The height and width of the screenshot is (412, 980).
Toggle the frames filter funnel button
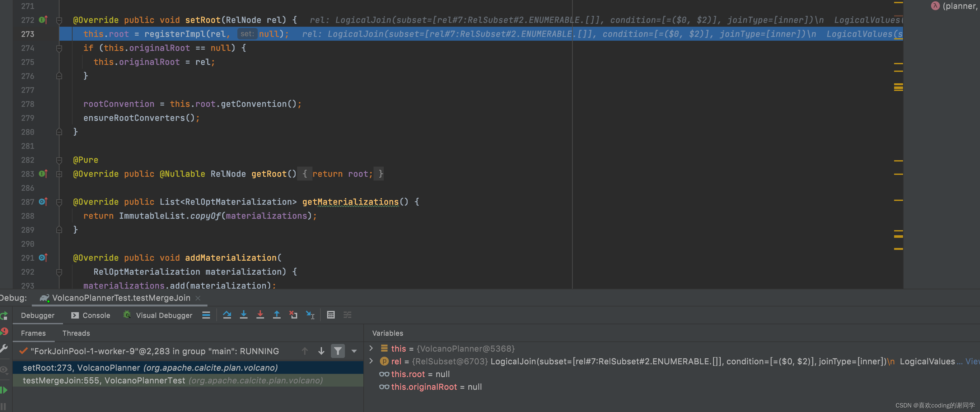338,351
